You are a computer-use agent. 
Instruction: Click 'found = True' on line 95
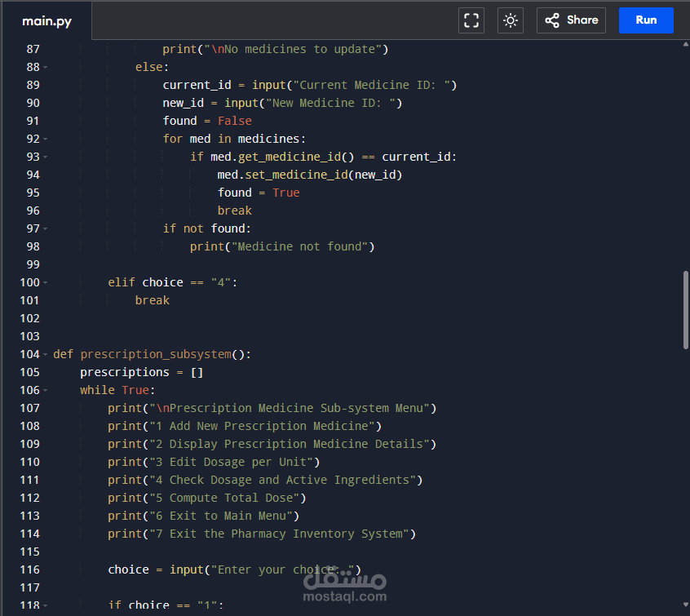[259, 193]
